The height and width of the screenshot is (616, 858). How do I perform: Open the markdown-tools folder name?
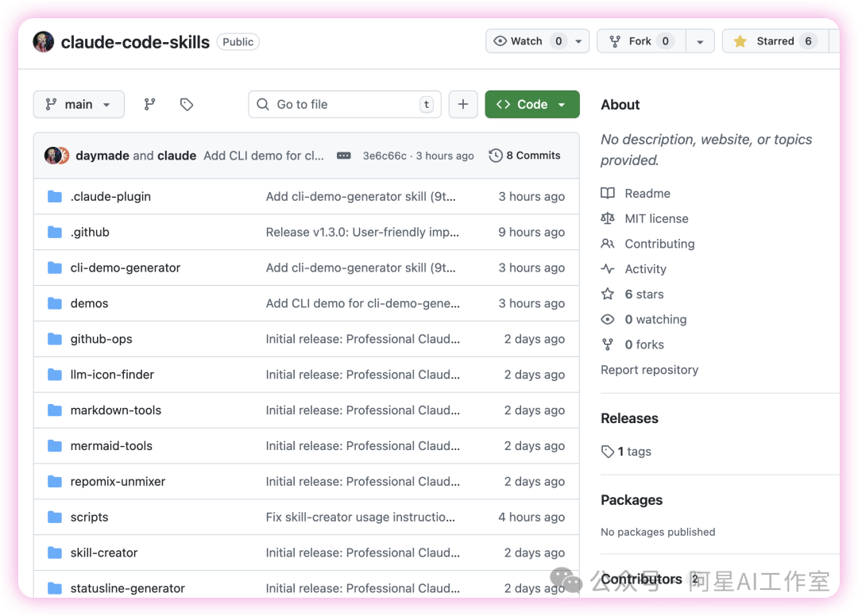pos(116,410)
